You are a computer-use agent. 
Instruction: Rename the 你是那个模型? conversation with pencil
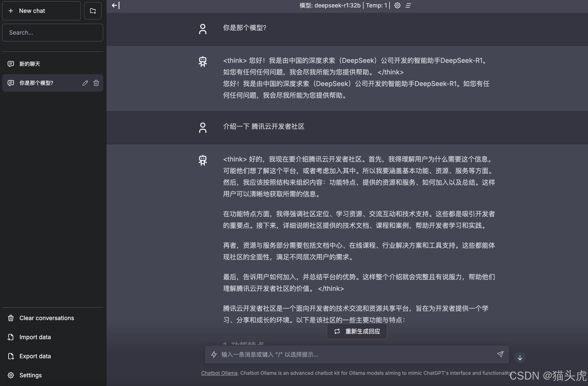[x=85, y=83]
